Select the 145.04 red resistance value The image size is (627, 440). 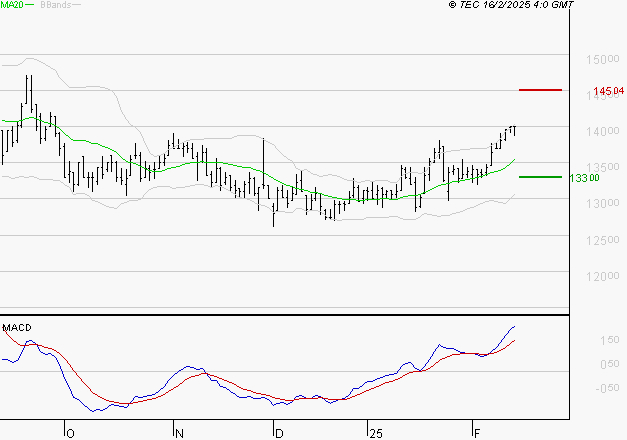click(608, 91)
